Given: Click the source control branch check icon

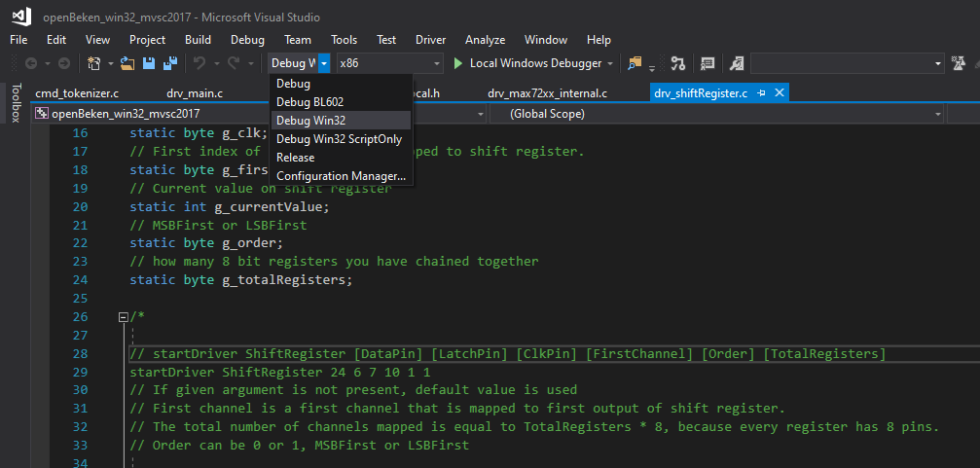Looking at the screenshot, I should tap(678, 63).
